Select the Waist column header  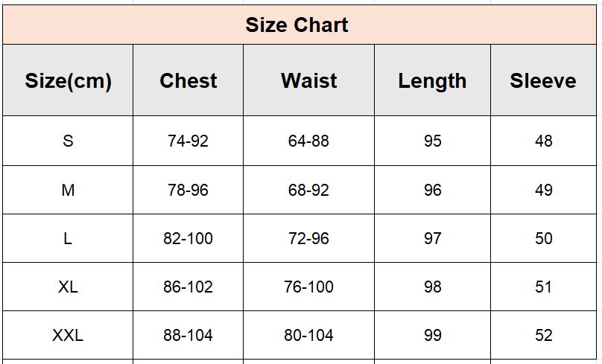308,80
